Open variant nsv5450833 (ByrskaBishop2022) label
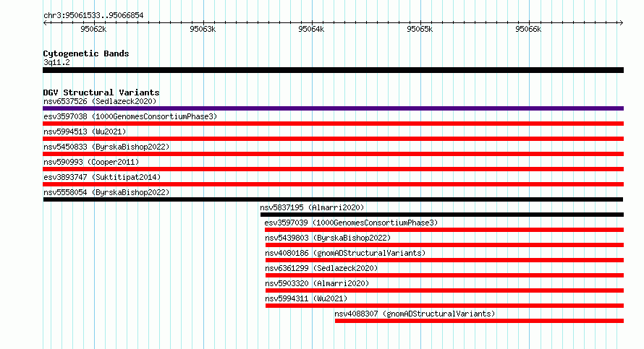The image size is (644, 349). [106, 147]
